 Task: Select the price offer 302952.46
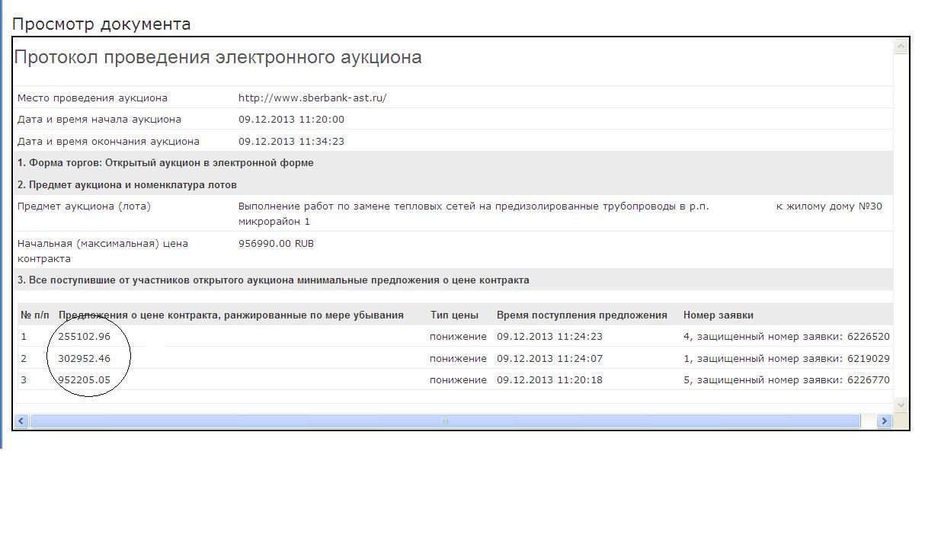pyautogui.click(x=84, y=358)
